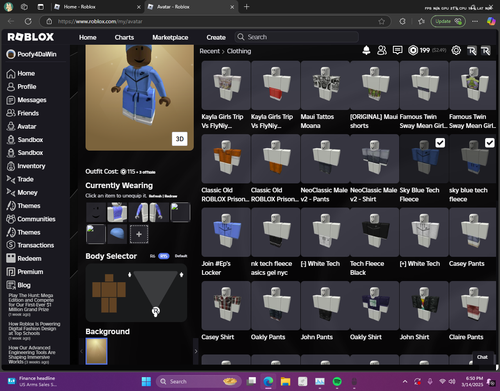Open the Play The Hunt Mega Edition blog post
The image size is (500, 391).
point(31,305)
